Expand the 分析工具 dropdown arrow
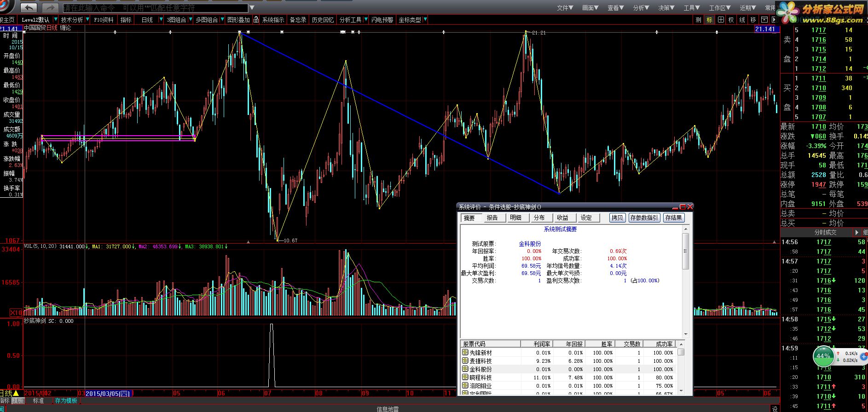Viewport: 868px width, 412px height. point(366,20)
